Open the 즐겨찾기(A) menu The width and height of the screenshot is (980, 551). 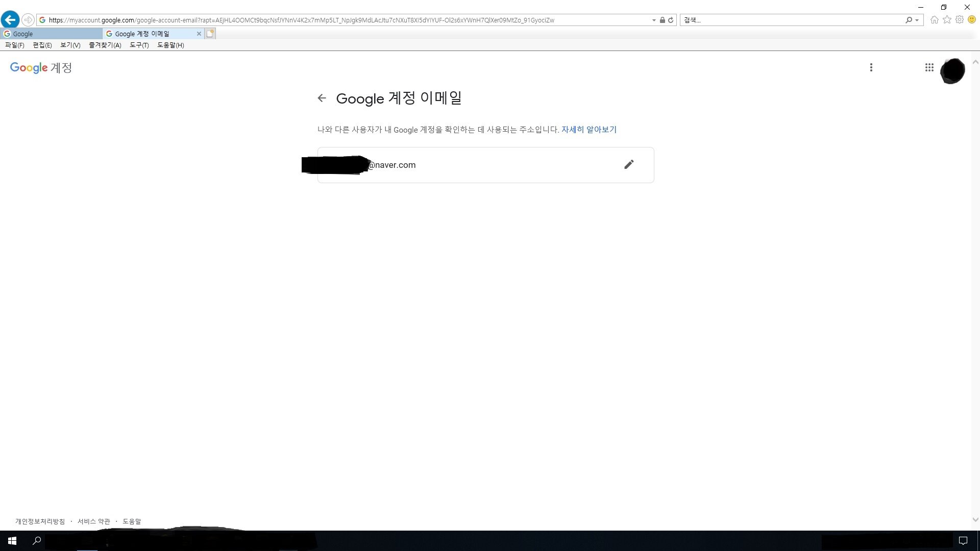click(x=105, y=45)
